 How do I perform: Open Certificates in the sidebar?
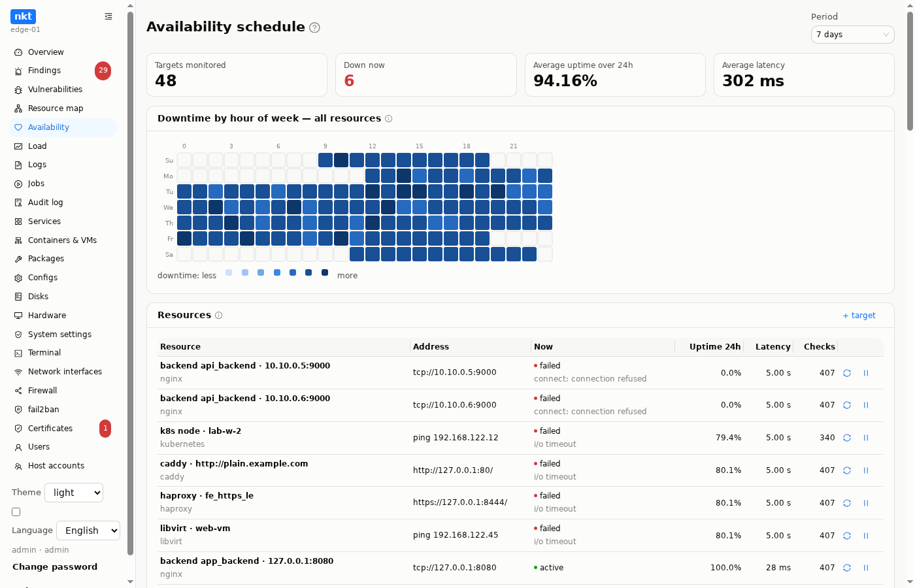[x=63, y=429]
